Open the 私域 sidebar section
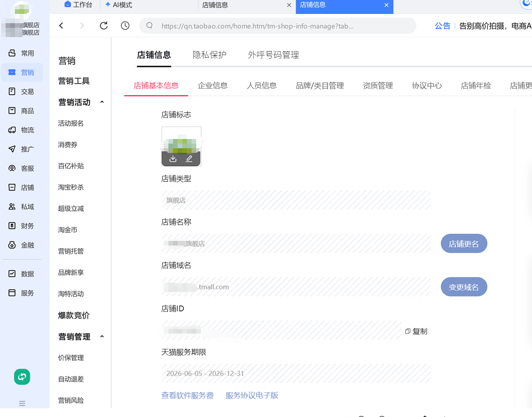Image resolution: width=532 pixels, height=417 pixels. coord(22,207)
